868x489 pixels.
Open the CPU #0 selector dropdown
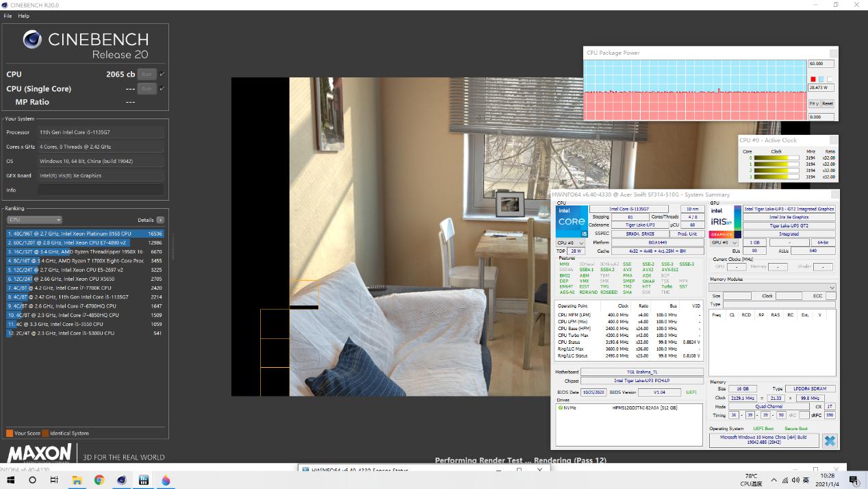point(570,242)
